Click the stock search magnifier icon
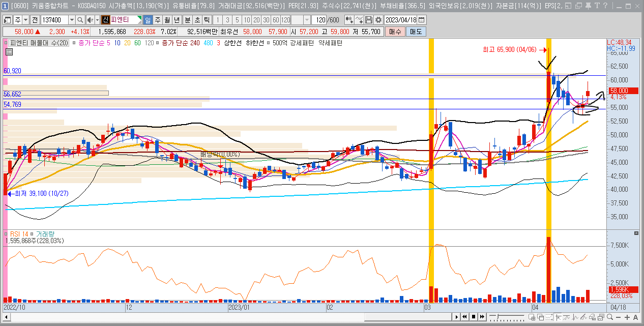The image size is (644, 326). [80, 20]
